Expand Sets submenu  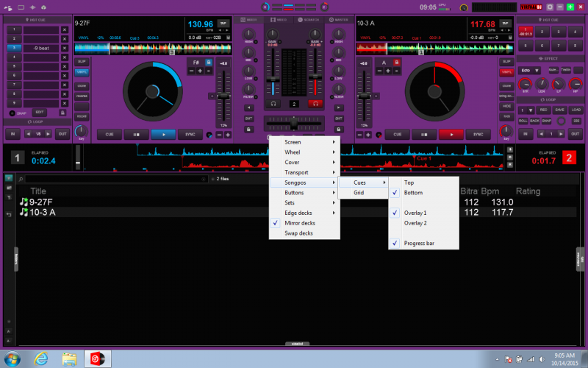click(x=304, y=203)
